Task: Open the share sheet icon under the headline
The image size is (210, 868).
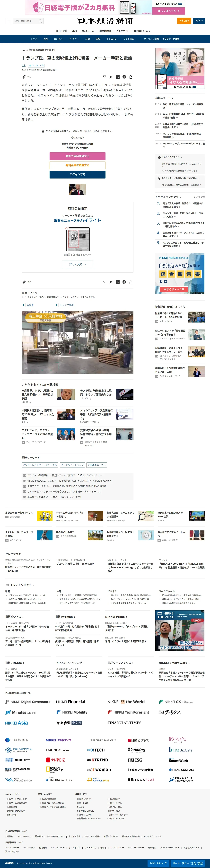Action: [x=131, y=77]
